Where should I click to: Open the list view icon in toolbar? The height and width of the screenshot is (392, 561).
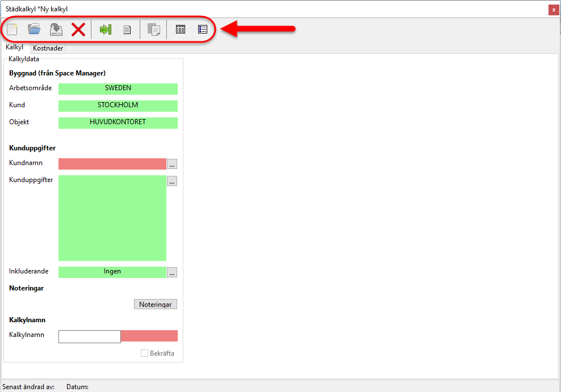point(203,29)
